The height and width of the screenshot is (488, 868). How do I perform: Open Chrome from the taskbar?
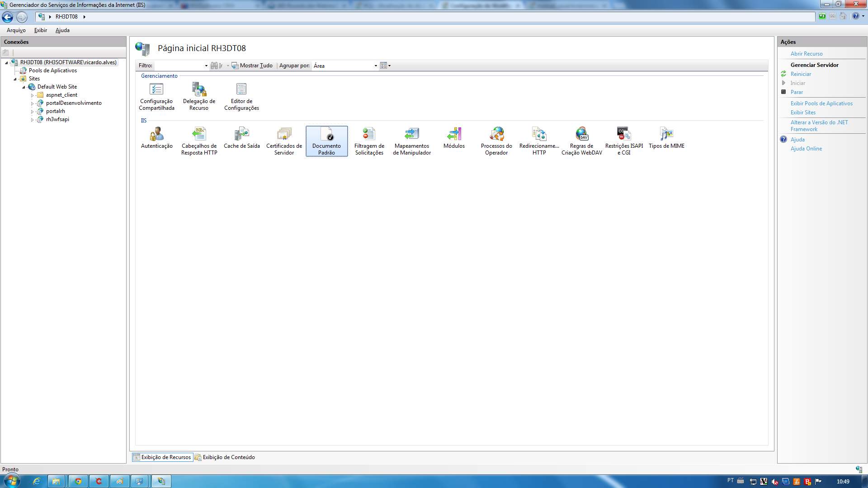click(x=78, y=481)
